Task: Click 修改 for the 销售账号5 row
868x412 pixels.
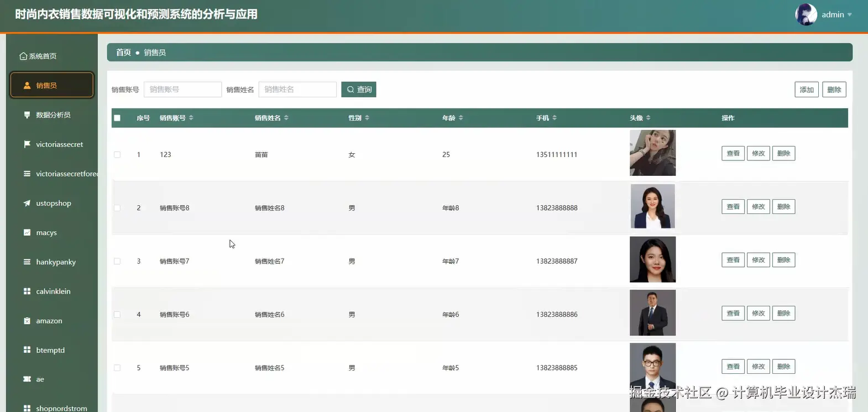Action: tap(759, 367)
